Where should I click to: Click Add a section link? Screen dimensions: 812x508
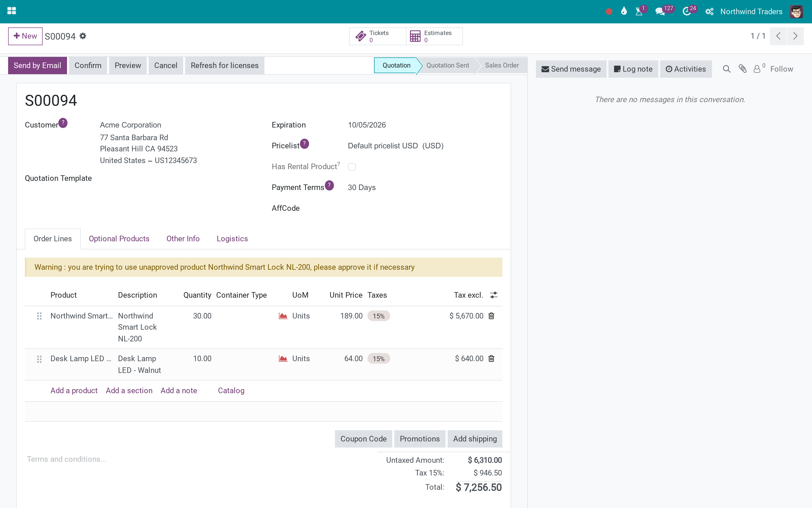(129, 390)
